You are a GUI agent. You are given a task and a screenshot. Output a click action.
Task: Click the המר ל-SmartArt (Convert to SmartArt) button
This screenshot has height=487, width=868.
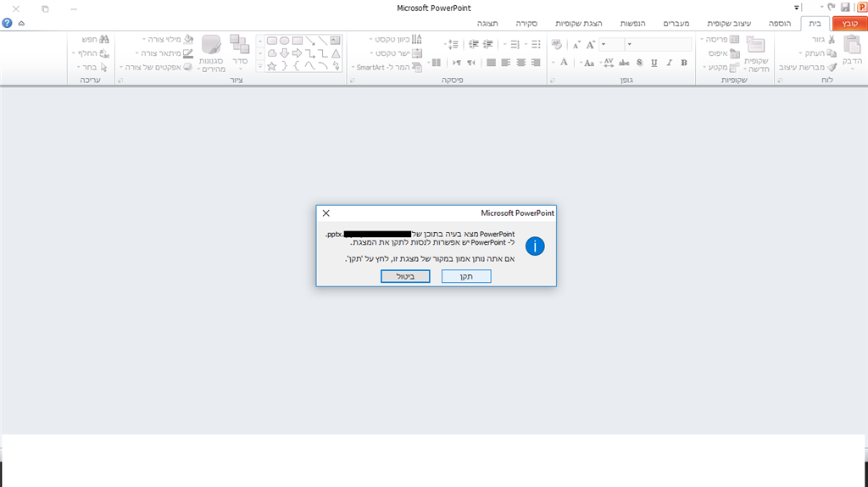click(387, 67)
